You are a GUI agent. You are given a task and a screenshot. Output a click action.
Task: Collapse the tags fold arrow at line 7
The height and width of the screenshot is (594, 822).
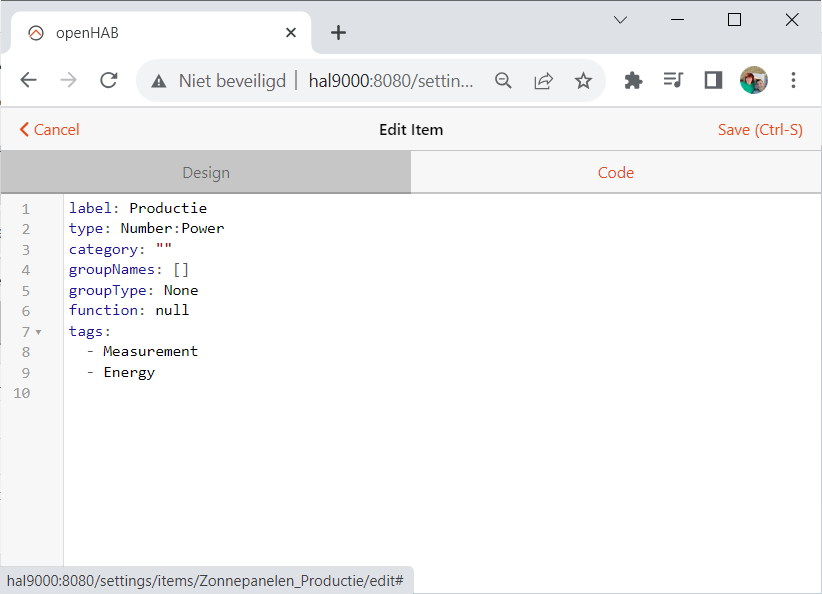click(x=38, y=331)
